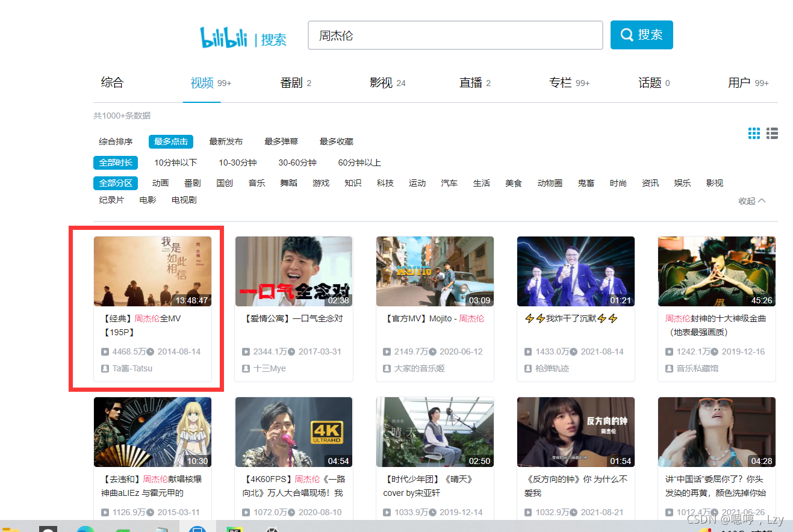This screenshot has height=532, width=793.
Task: Sort by 最新发布
Action: tap(226, 142)
